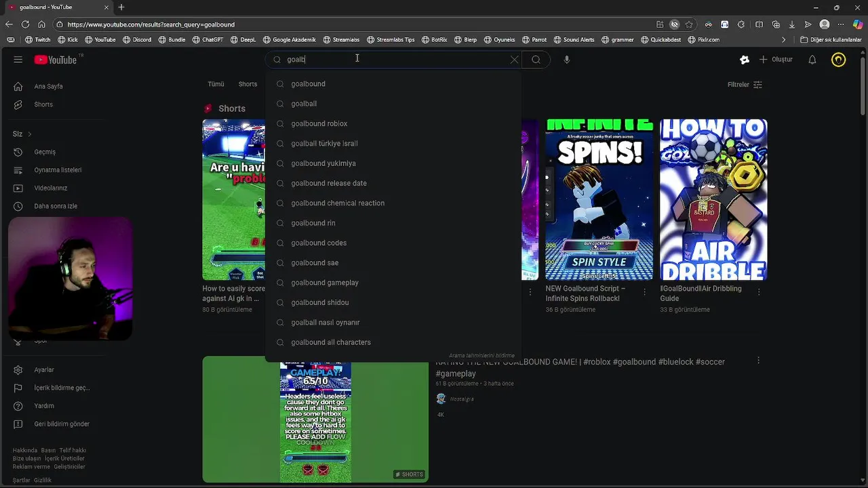Open the account avatar menu

[x=839, y=60]
